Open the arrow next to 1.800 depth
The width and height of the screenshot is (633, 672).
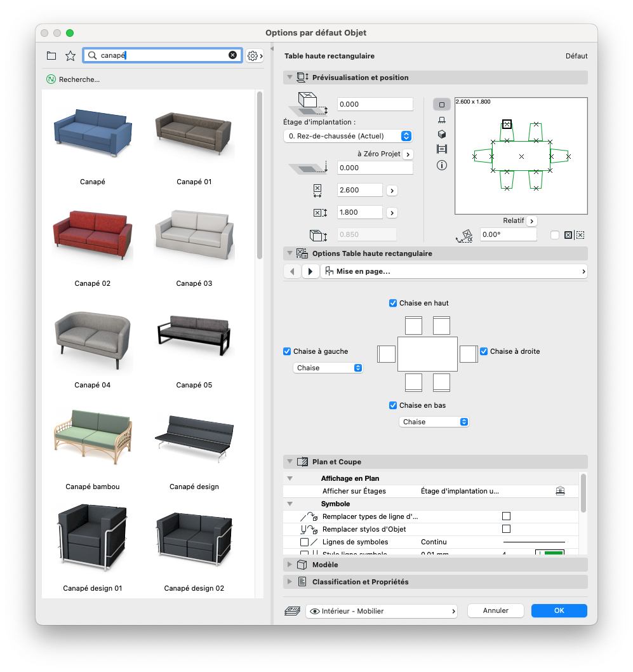(x=392, y=213)
